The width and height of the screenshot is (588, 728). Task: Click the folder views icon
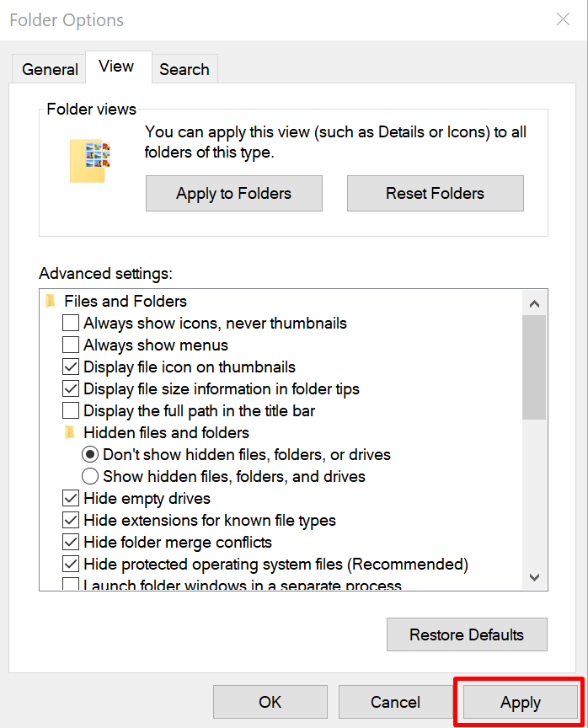coord(89,159)
